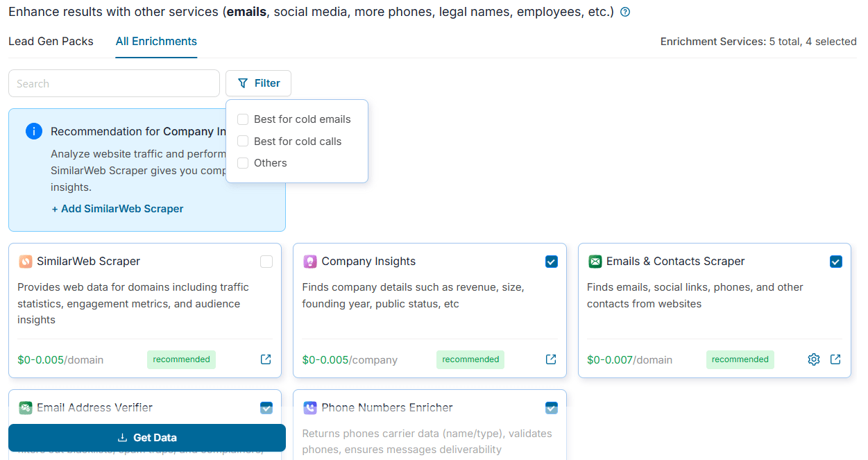Click the Emails & Contacts Scraper title
868x460 pixels.
[x=675, y=262]
